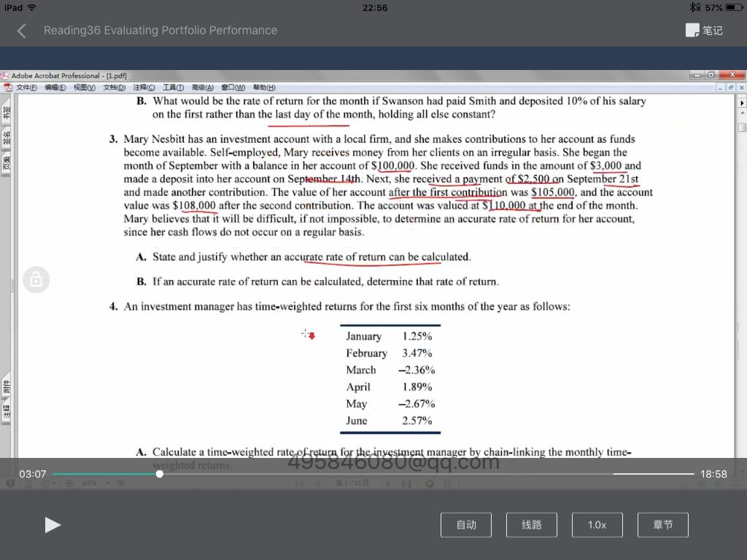The image size is (747, 560).
Task: Show the 附件 attachments side tab
Action: click(6, 386)
